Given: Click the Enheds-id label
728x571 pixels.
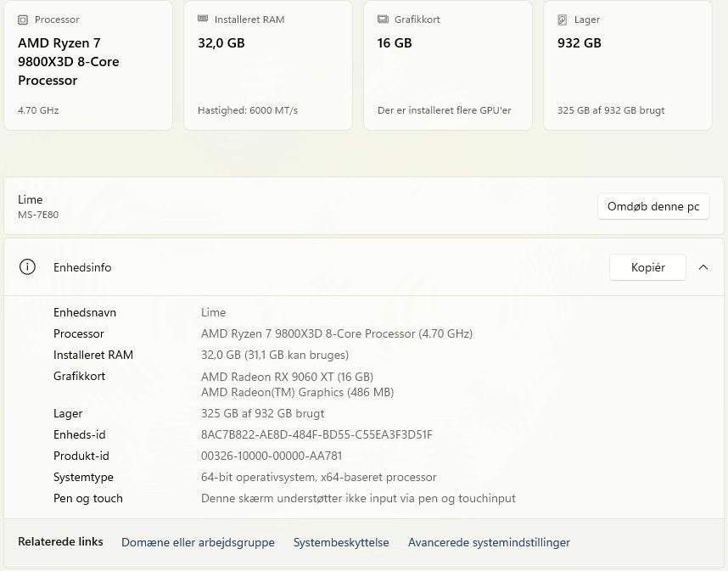Looking at the screenshot, I should 80,435.
